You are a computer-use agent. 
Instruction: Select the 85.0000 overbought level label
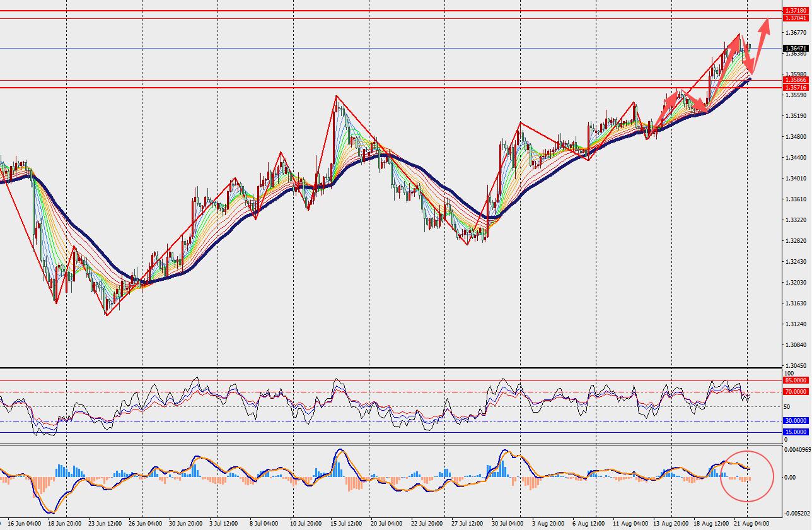point(795,380)
